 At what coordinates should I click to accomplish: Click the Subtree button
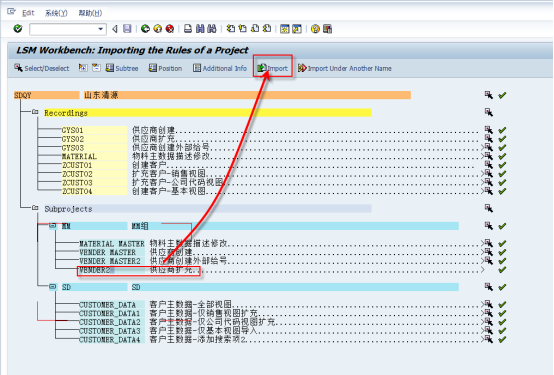pos(122,68)
